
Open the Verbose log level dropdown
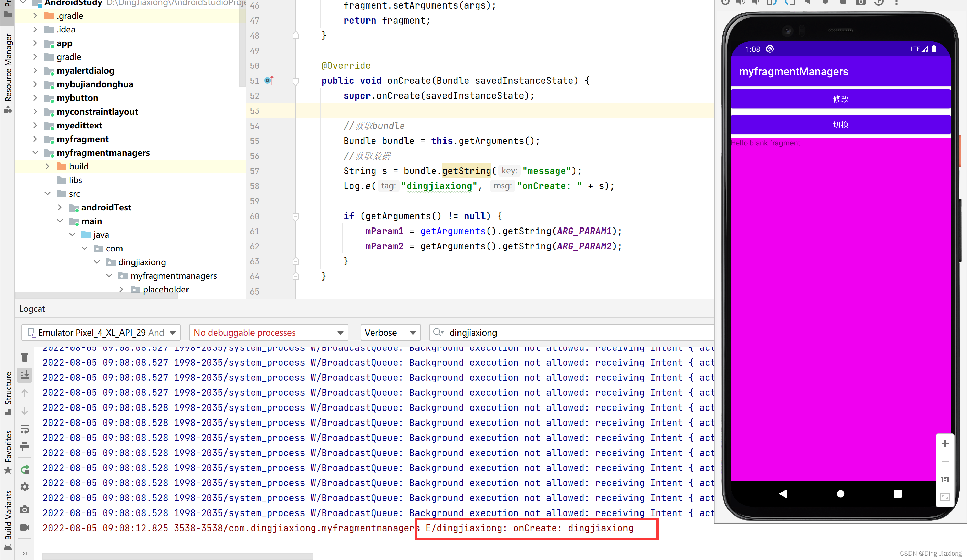390,333
